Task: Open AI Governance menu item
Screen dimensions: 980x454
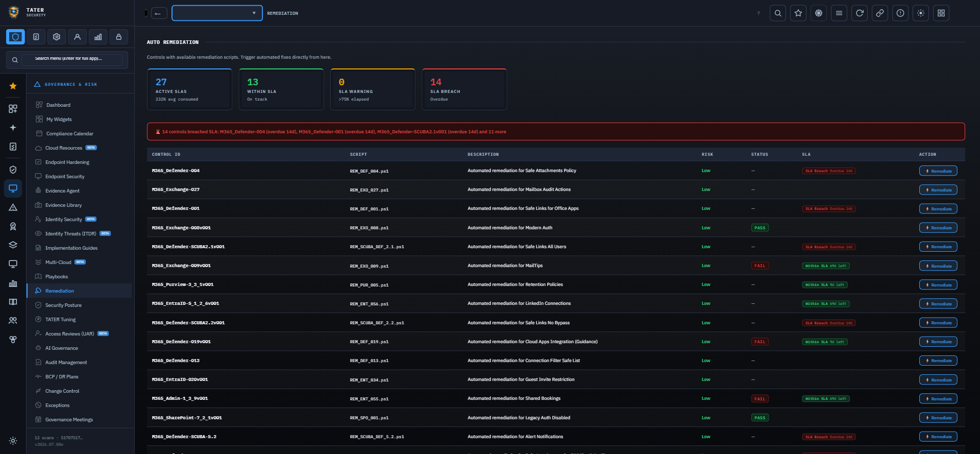Action: (x=79, y=348)
